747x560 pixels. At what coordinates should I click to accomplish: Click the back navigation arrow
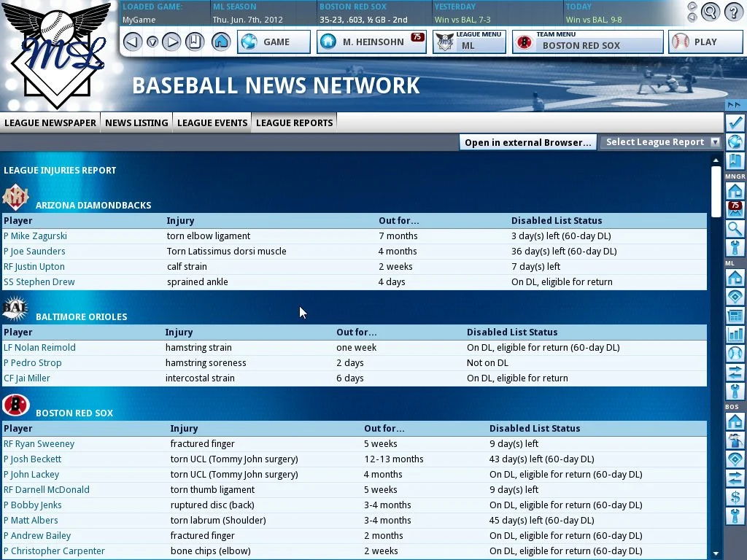point(132,42)
